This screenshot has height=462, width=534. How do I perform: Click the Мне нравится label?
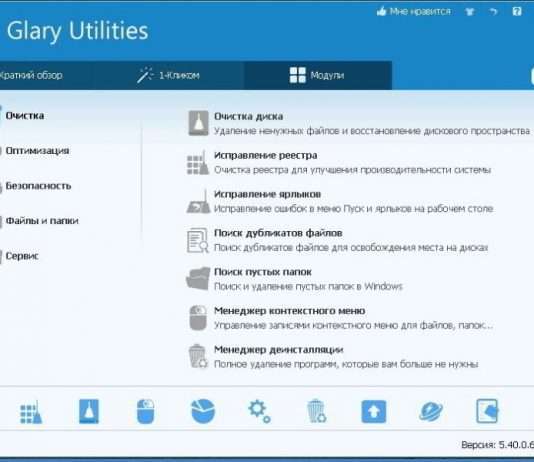tap(420, 12)
